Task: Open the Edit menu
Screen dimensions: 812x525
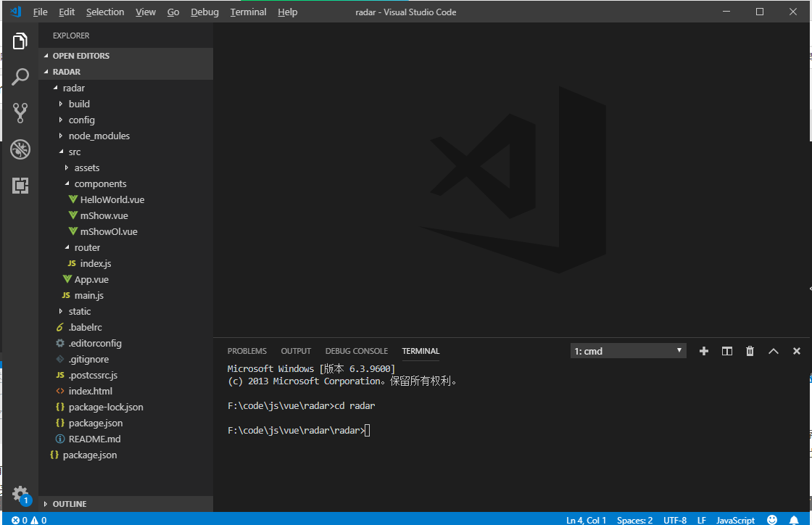Action: click(67, 12)
